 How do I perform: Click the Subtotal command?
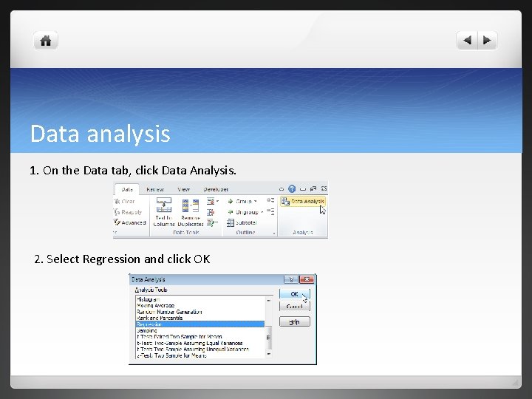point(242,222)
